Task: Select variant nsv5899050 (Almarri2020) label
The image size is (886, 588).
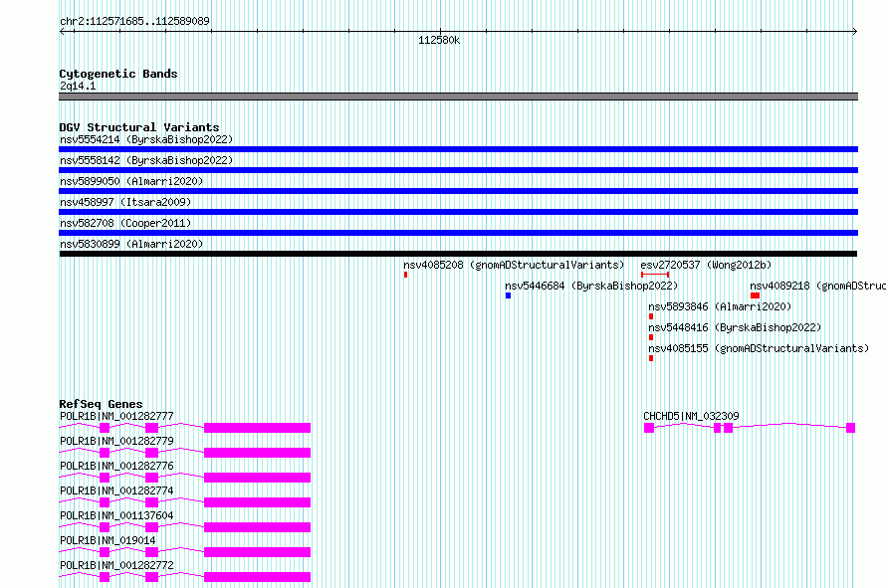Action: 131,181
